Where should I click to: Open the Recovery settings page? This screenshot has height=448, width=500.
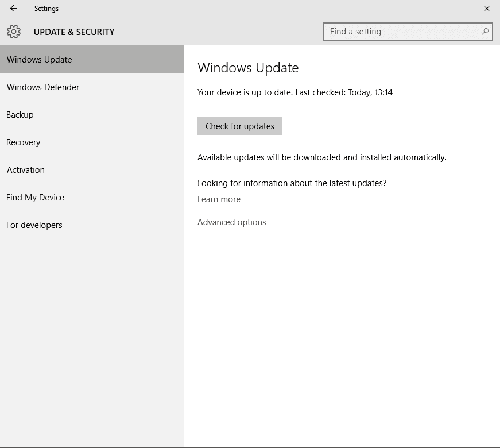point(24,142)
